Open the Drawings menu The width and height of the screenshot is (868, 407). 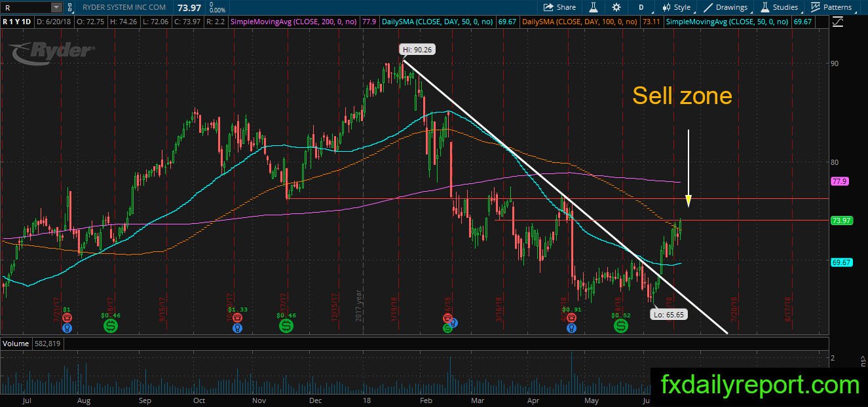tap(726, 7)
